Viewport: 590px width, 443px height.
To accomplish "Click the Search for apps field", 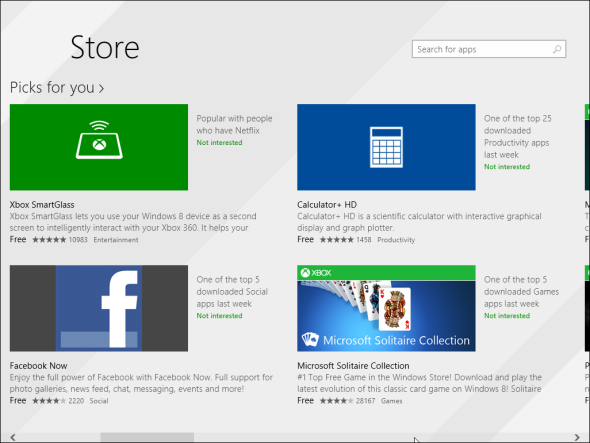I will pyautogui.click(x=489, y=49).
